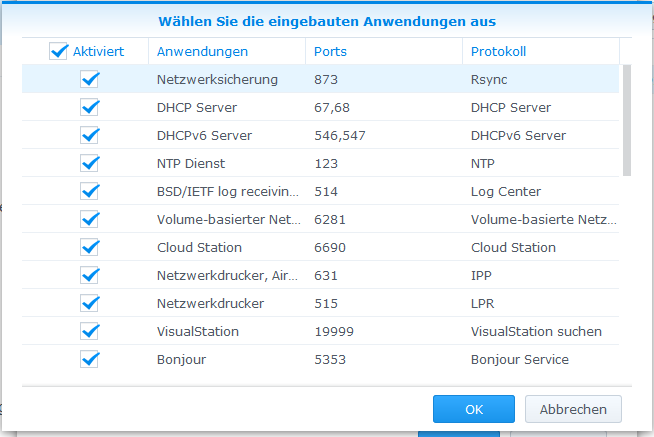This screenshot has width=654, height=437.
Task: Uncheck the DHCP Server checkbox
Action: [x=90, y=107]
